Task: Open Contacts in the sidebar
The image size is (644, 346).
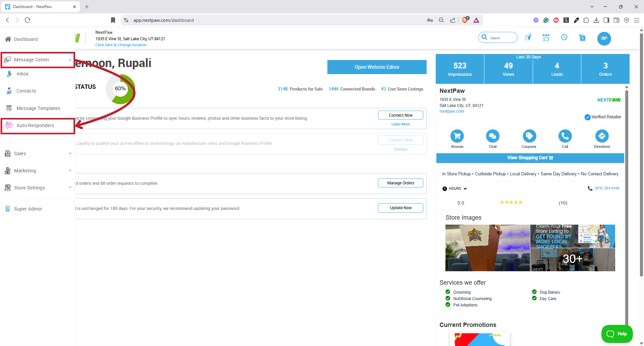Action: [x=26, y=91]
